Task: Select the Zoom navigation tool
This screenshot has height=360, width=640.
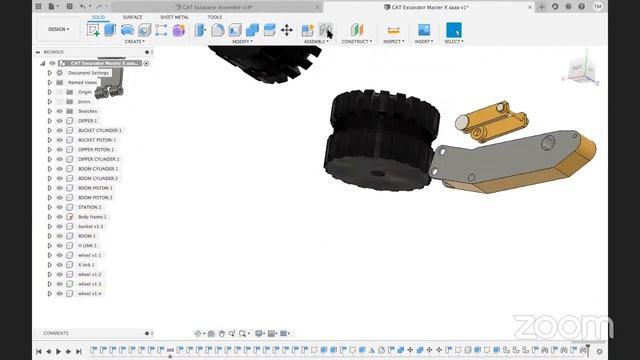Action: pos(232,333)
